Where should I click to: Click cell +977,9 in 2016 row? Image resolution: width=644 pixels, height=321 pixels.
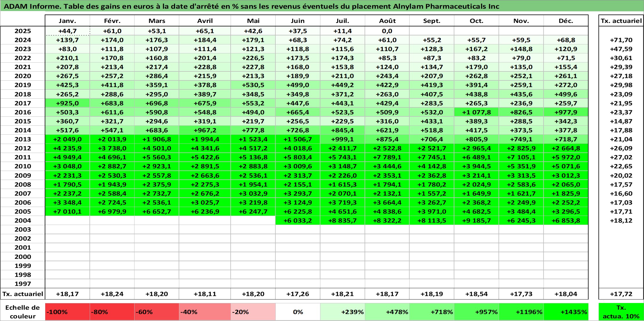(x=566, y=112)
